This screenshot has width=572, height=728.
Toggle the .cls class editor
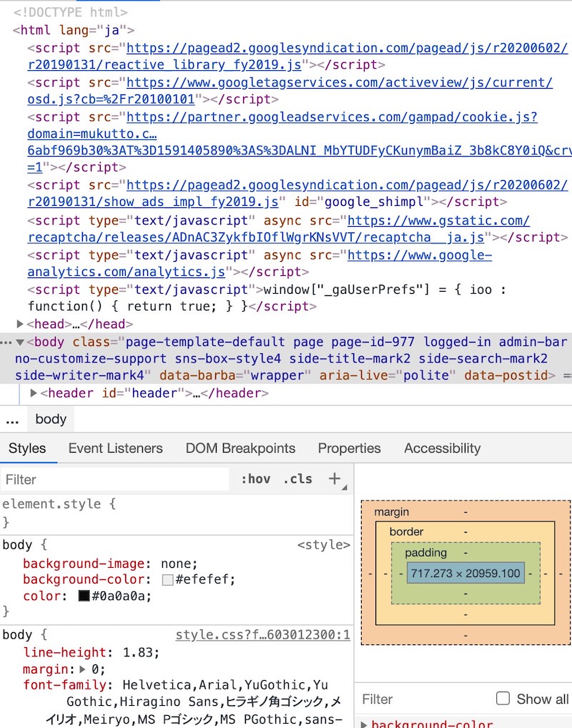297,478
